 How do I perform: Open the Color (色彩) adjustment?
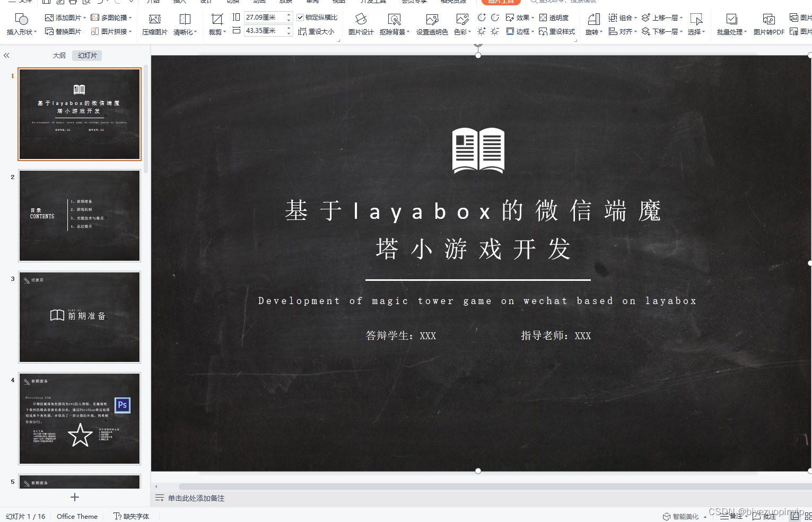pyautogui.click(x=462, y=25)
